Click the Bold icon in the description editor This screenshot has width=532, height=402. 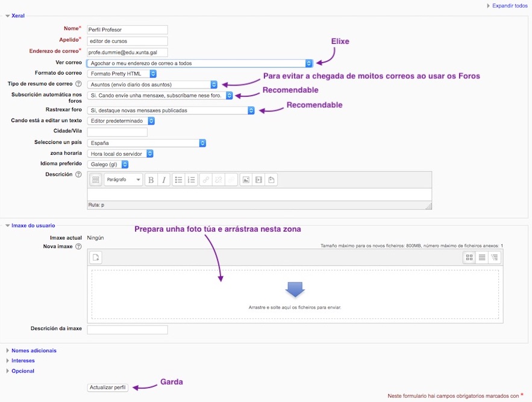pos(151,180)
